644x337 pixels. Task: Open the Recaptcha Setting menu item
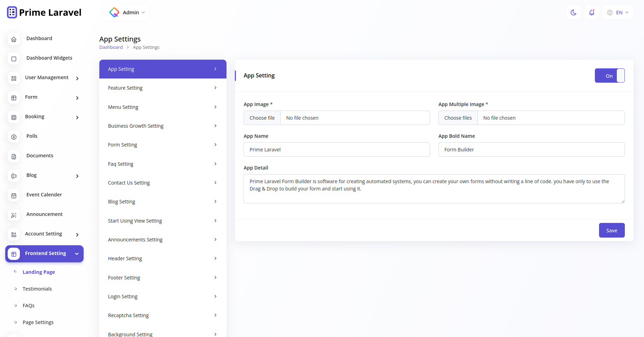pos(162,315)
